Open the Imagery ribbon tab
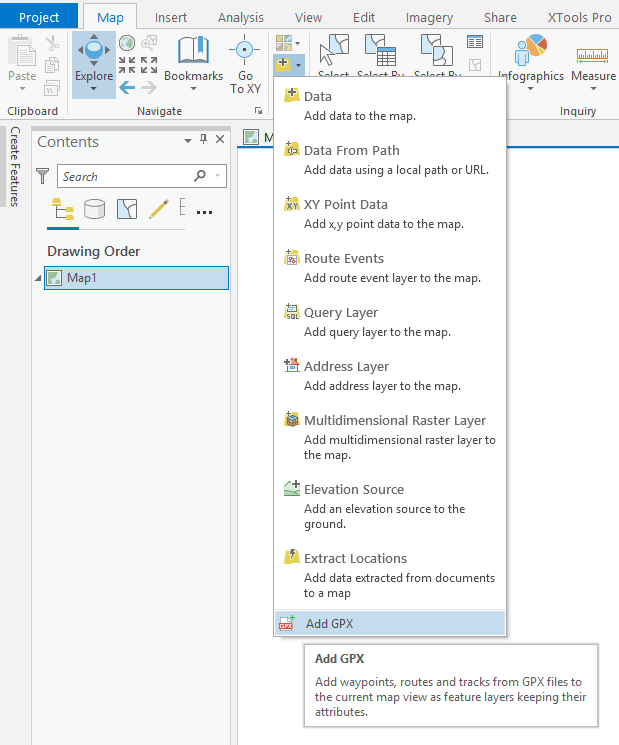Image resolution: width=619 pixels, height=745 pixels. tap(429, 17)
